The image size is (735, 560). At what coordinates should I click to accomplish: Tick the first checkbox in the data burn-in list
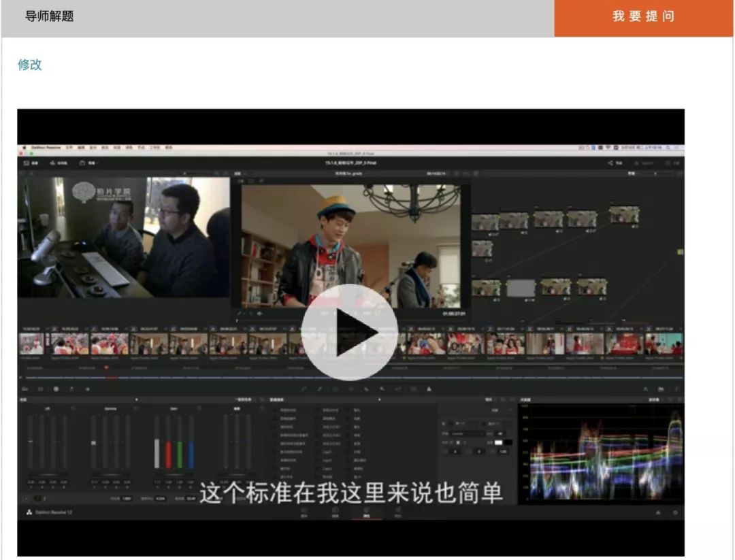275,410
